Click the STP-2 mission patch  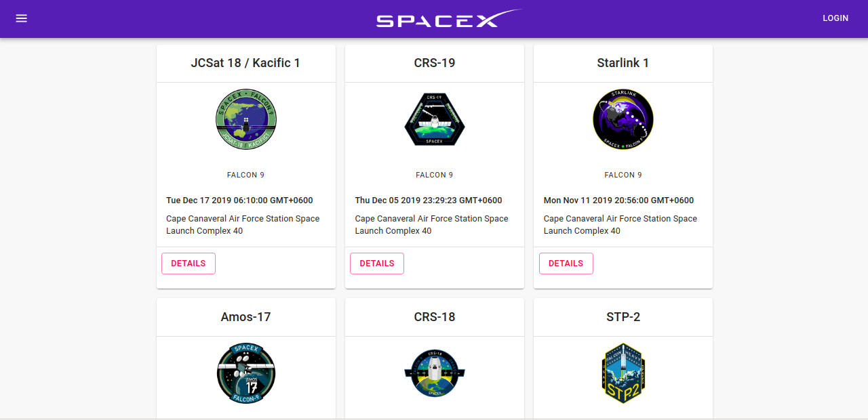(x=623, y=373)
